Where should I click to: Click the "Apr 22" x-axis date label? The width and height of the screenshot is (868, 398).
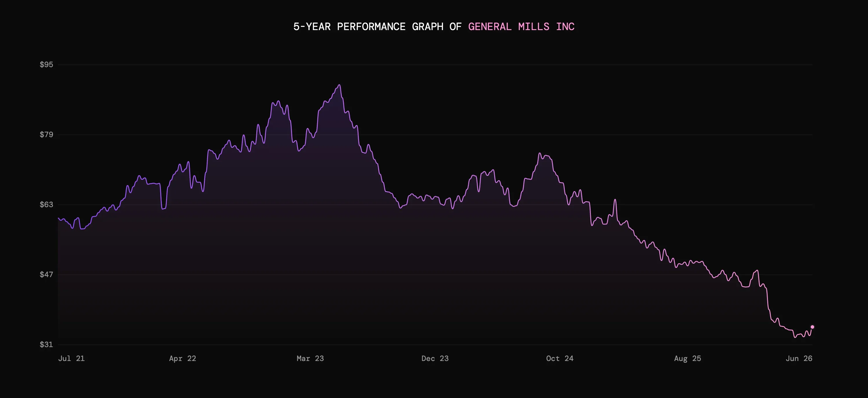[x=183, y=358]
